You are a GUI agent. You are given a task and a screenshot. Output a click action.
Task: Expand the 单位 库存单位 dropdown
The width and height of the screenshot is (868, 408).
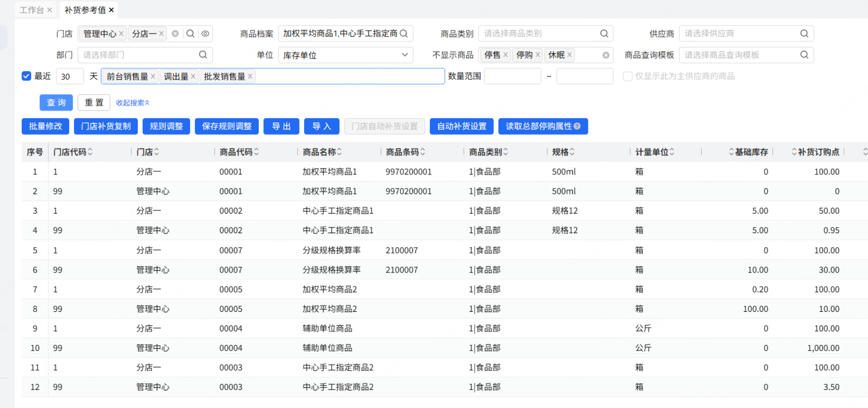click(345, 55)
